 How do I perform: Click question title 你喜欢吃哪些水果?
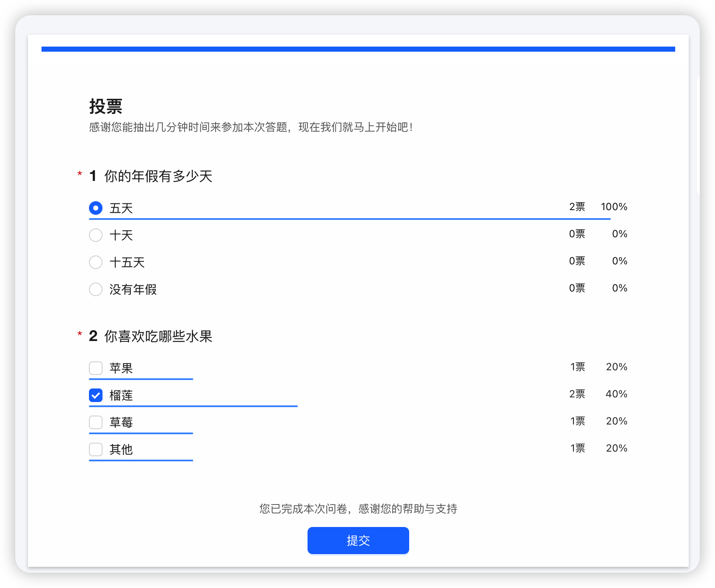pyautogui.click(x=158, y=336)
